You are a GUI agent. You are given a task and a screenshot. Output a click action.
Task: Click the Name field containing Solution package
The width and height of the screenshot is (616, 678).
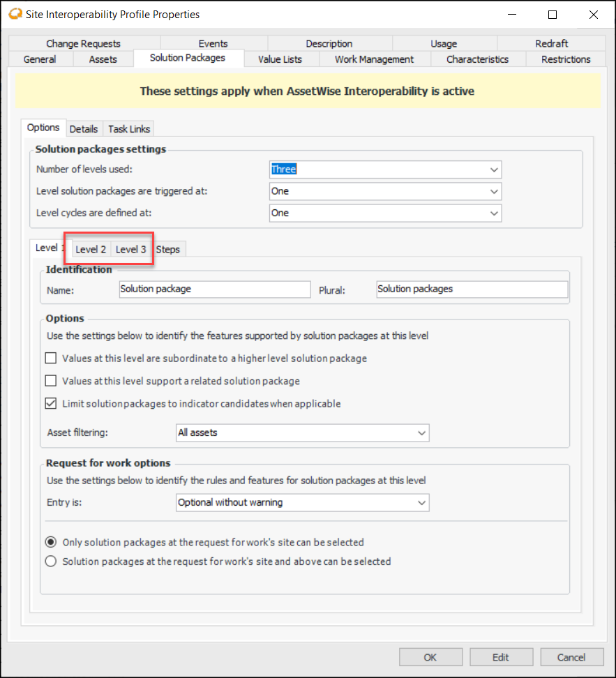(x=215, y=289)
